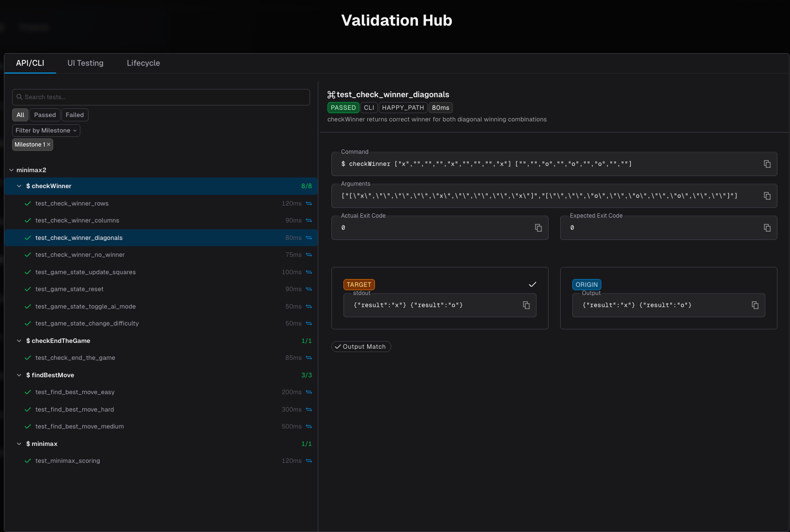The height and width of the screenshot is (532, 790).
Task: Select test_check_winner_no_winner test
Action: click(x=161, y=255)
